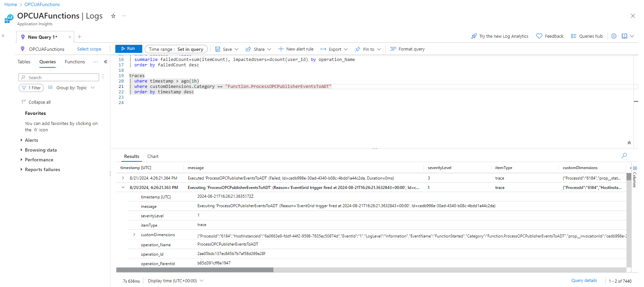Open the settings gear icon

point(614,36)
